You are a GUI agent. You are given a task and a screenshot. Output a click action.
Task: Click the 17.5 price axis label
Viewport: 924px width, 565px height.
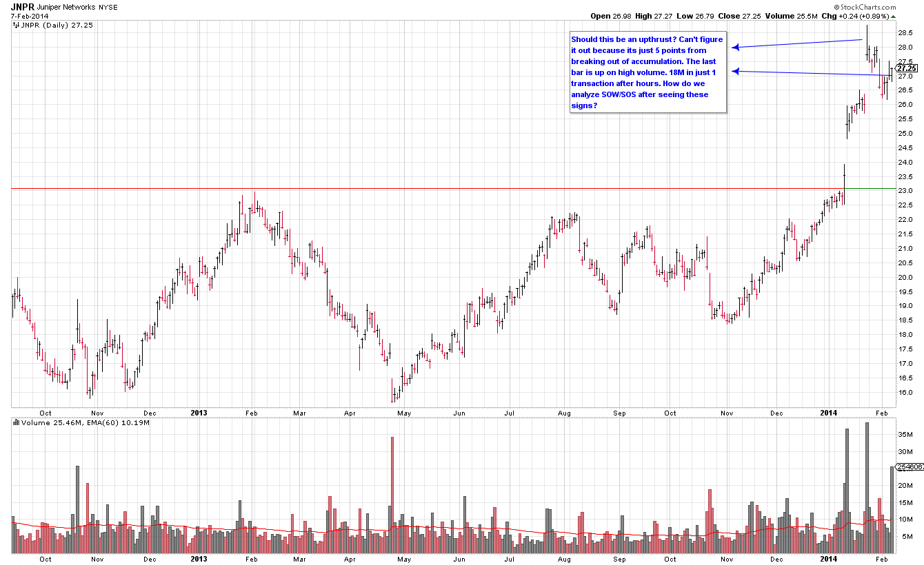point(907,349)
